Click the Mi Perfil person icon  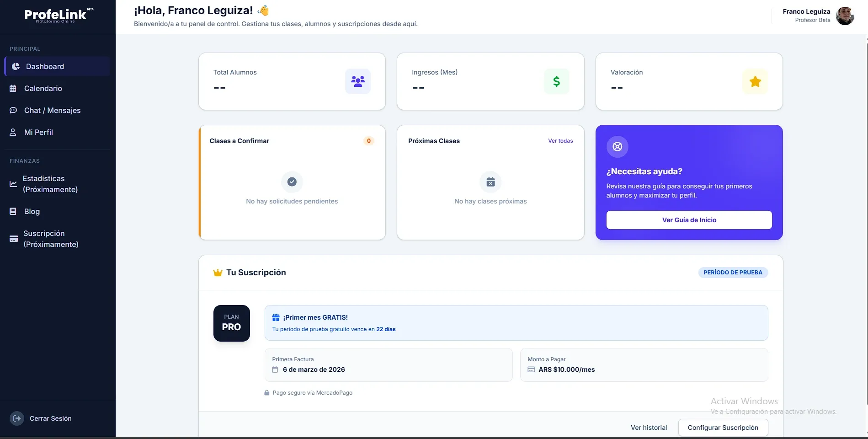[x=13, y=132]
